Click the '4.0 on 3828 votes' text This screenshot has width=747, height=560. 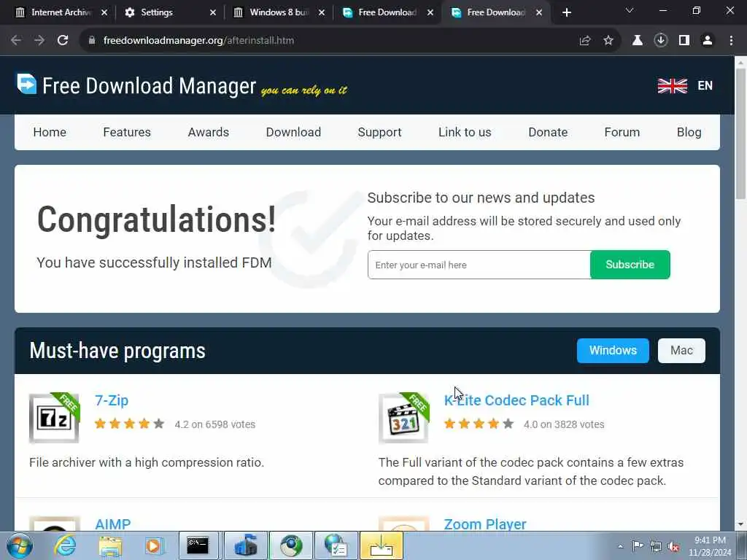(564, 424)
